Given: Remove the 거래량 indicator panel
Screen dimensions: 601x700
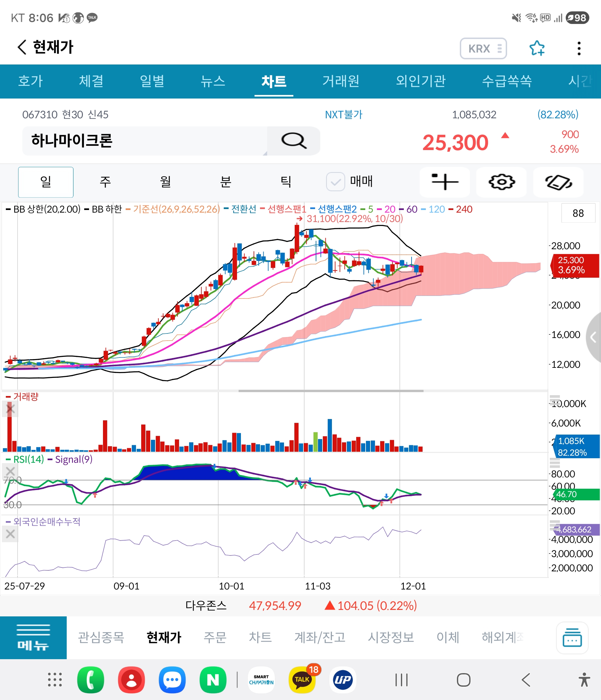Looking at the screenshot, I should tap(10, 409).
